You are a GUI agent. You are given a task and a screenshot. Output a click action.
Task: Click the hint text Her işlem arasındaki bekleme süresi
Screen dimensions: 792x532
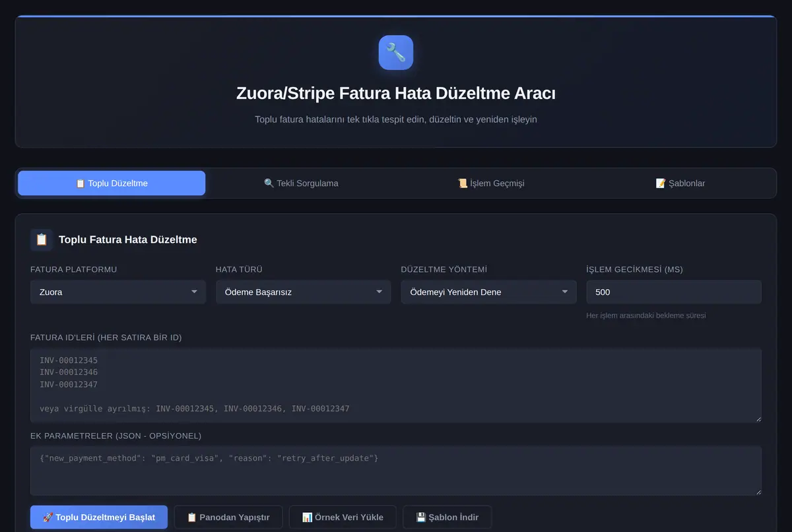(646, 316)
